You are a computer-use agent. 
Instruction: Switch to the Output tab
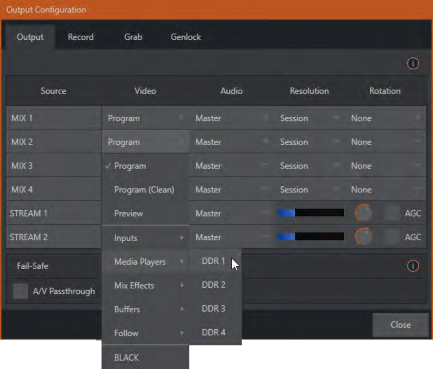30,37
